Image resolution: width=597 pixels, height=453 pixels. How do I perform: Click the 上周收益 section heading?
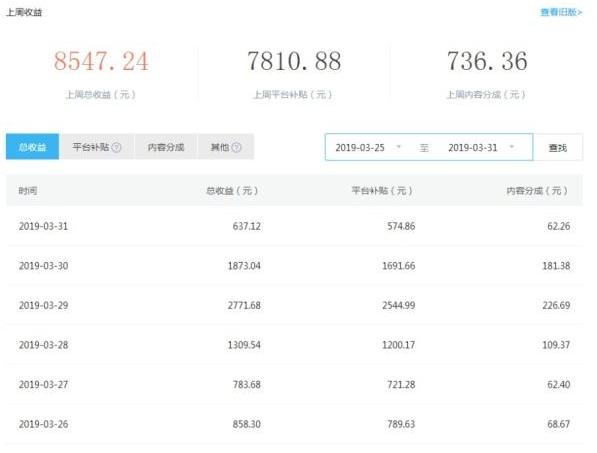[x=24, y=12]
